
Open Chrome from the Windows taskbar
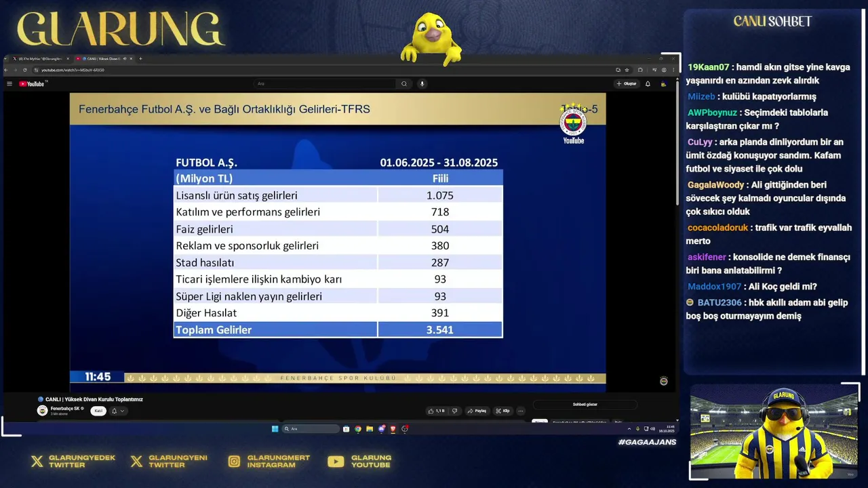(x=358, y=429)
